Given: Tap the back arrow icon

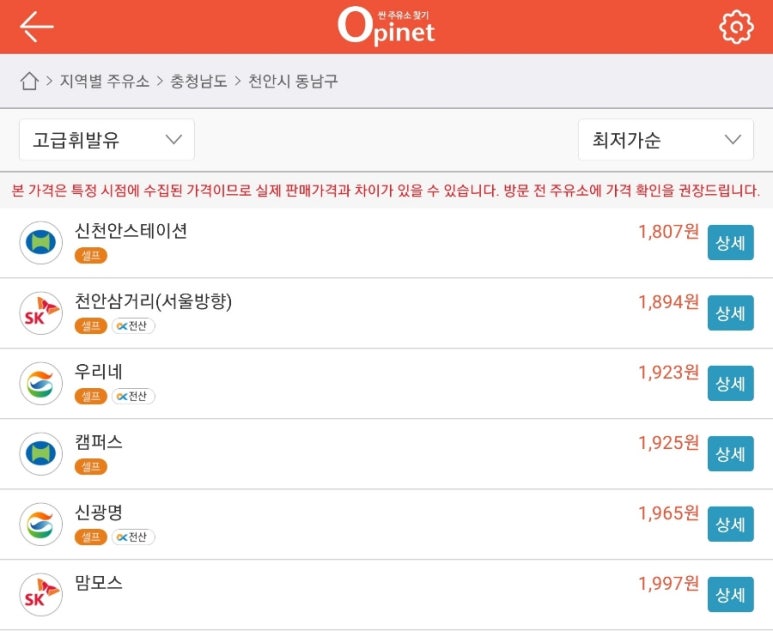Looking at the screenshot, I should coord(37,27).
